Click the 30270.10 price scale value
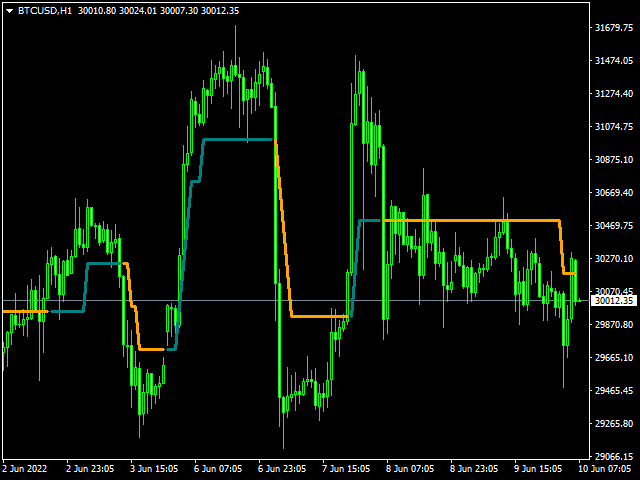 pyautogui.click(x=614, y=259)
